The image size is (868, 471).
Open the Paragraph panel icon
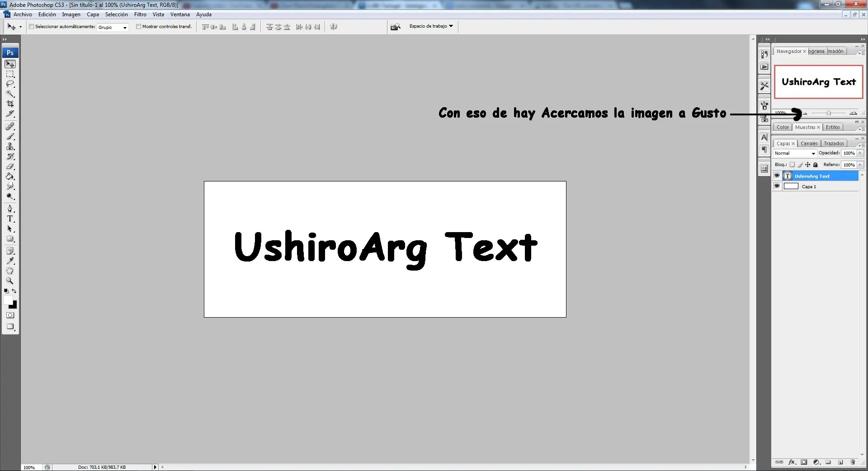tap(764, 150)
